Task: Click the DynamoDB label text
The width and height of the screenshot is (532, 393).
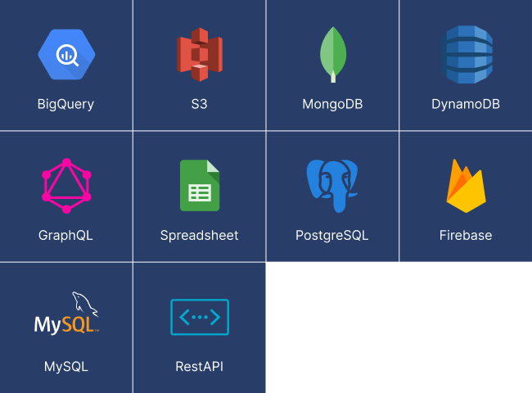Action: (466, 104)
